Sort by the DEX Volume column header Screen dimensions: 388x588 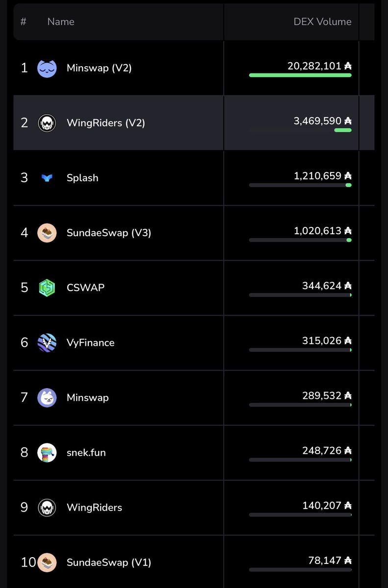[x=322, y=22]
